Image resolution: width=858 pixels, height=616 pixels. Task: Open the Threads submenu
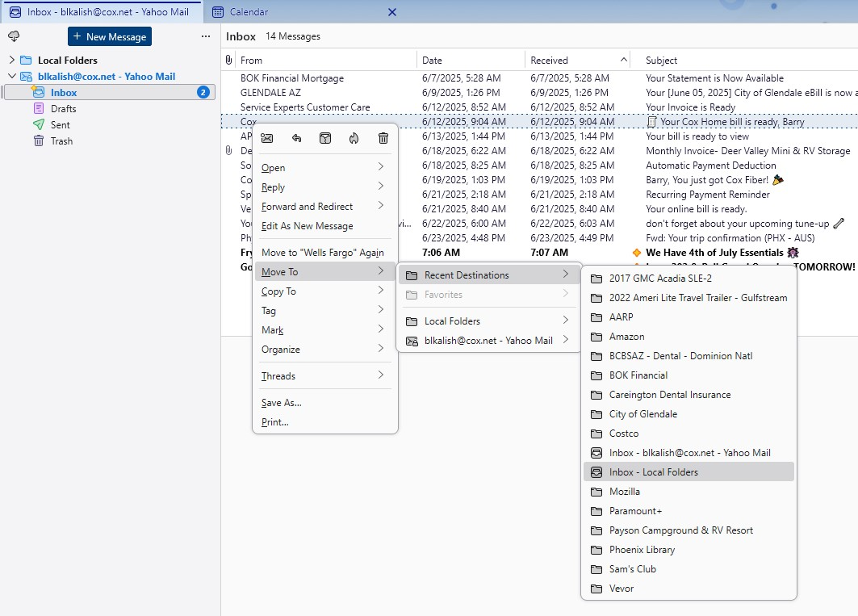click(x=325, y=376)
